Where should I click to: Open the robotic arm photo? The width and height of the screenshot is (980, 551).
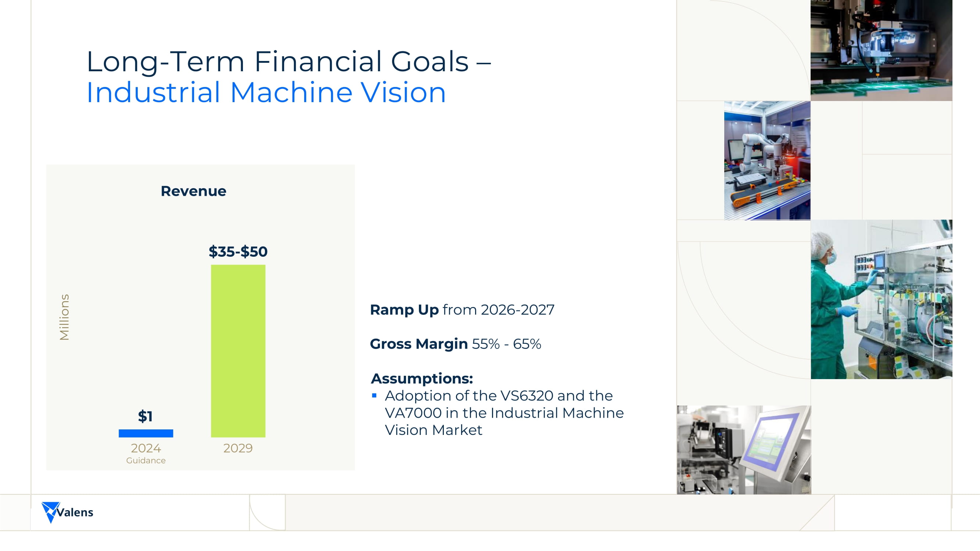coord(767,160)
